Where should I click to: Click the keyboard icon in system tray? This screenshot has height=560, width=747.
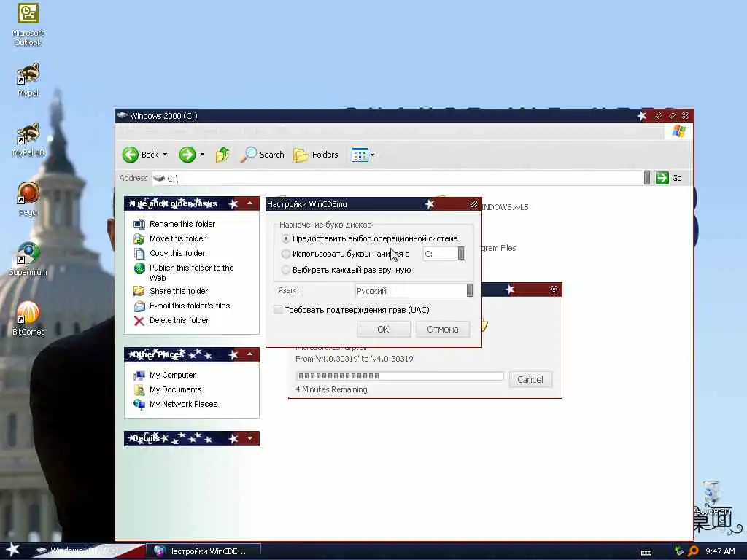tap(646, 553)
